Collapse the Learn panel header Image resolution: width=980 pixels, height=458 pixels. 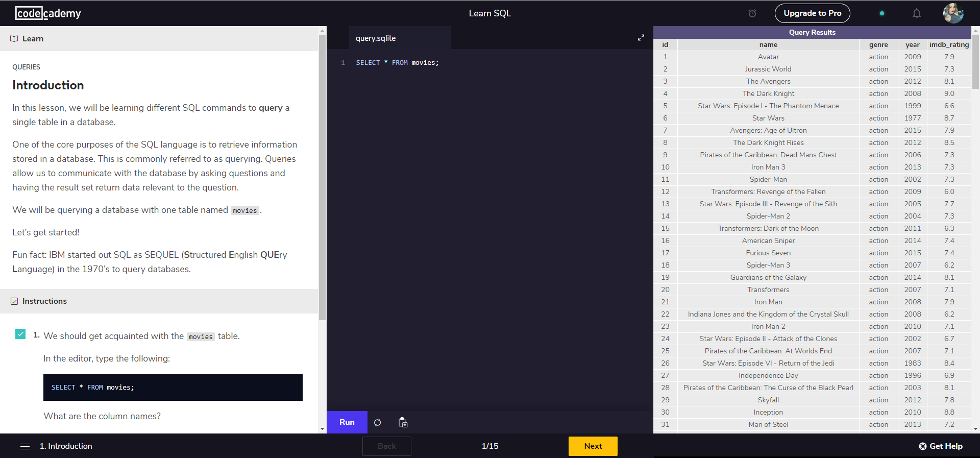point(33,39)
